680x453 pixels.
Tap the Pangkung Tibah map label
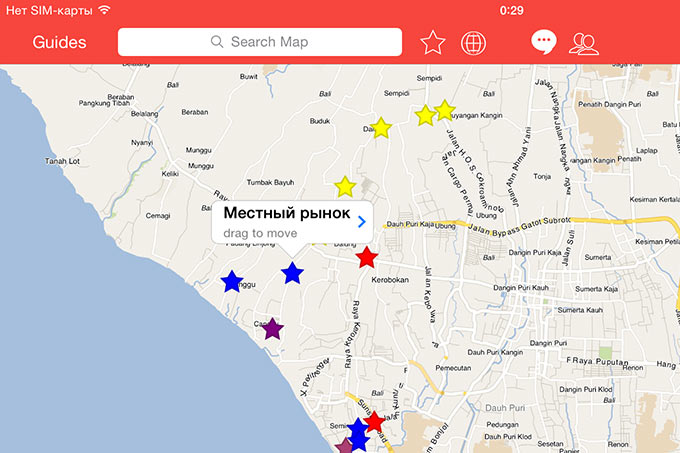[x=104, y=103]
